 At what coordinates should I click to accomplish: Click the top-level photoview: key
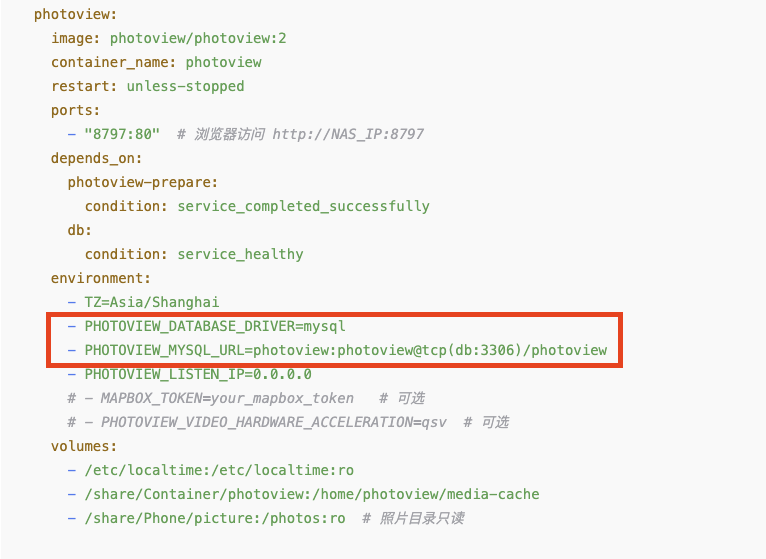[75, 15]
